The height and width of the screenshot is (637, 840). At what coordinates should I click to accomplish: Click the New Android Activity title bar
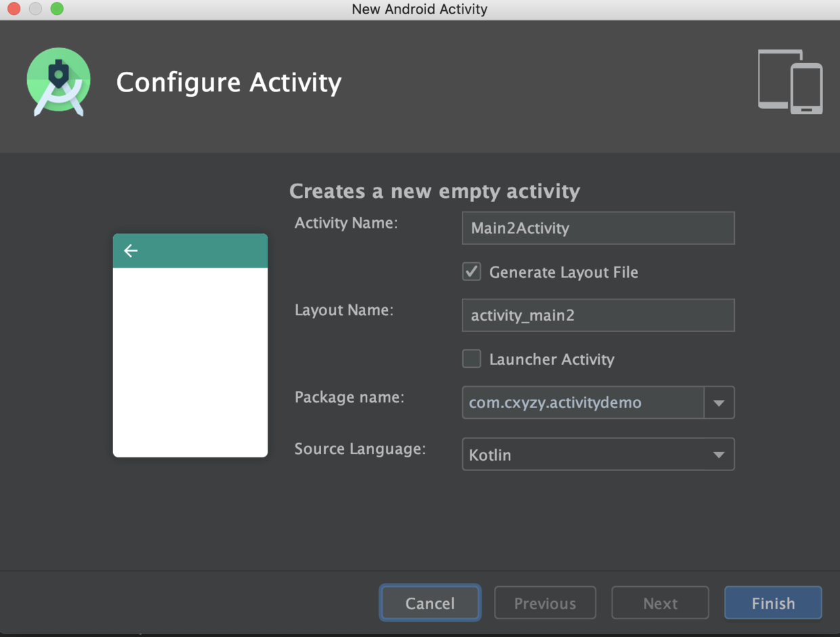click(x=419, y=9)
